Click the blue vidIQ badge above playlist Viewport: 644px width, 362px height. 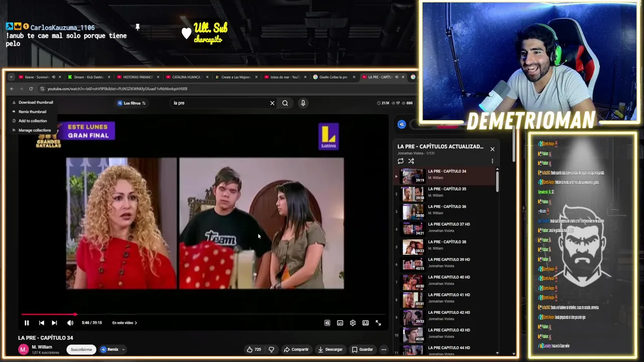(x=401, y=124)
